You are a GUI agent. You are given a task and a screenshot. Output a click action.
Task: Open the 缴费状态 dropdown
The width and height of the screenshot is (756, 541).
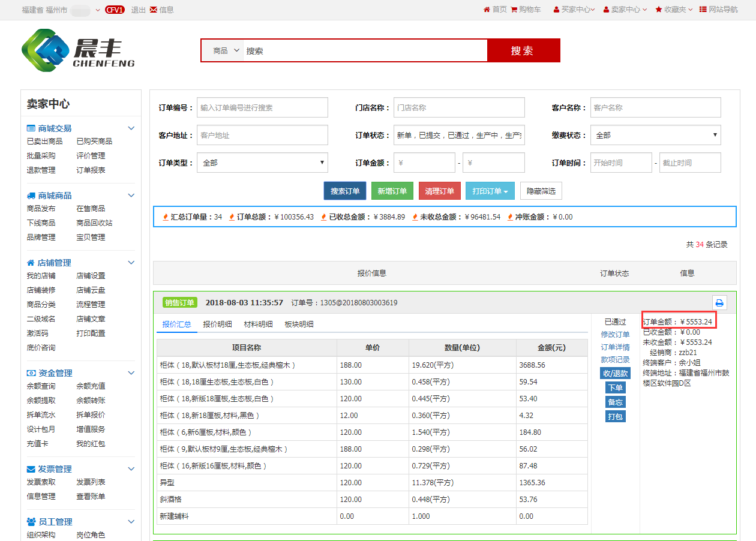pyautogui.click(x=655, y=136)
